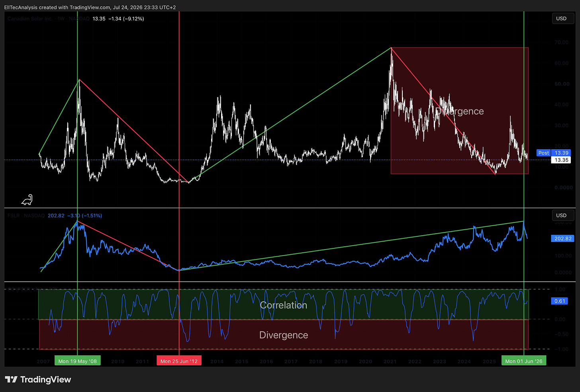Click the TradingView logo at the bottom

[x=38, y=379]
